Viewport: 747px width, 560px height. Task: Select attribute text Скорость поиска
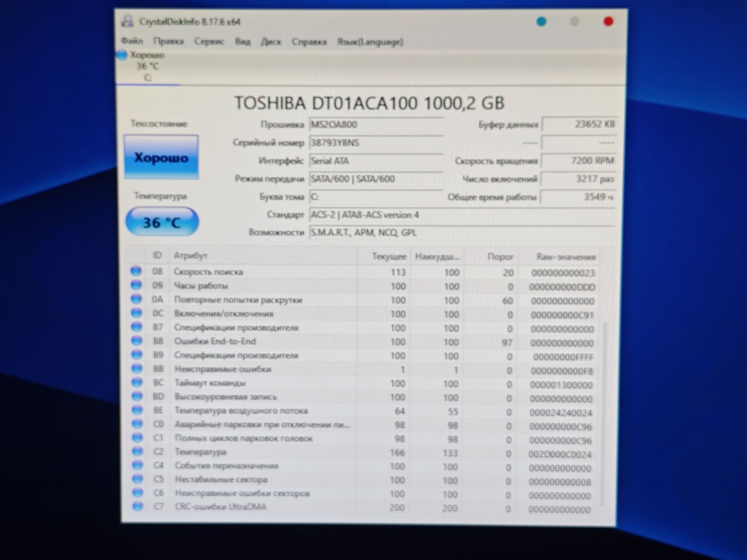(208, 272)
